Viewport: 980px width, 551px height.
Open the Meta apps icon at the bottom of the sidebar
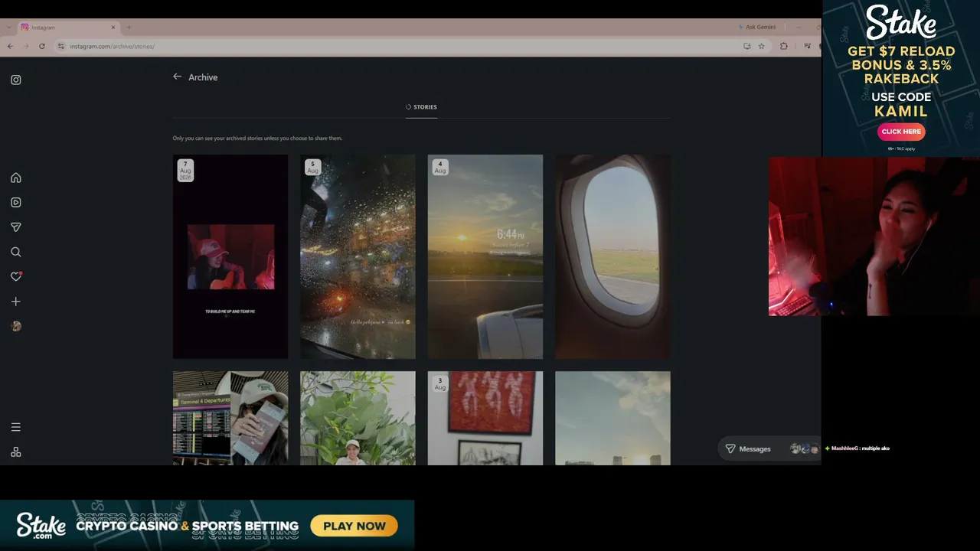click(x=15, y=452)
